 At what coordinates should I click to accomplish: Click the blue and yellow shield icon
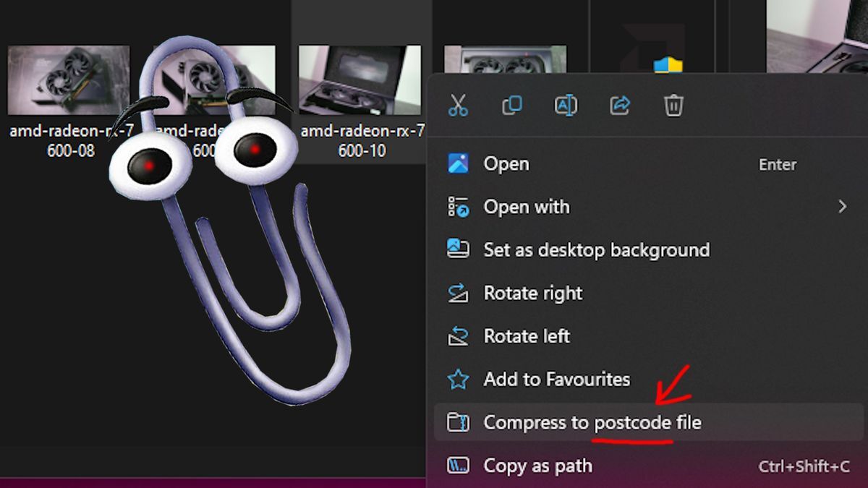667,65
